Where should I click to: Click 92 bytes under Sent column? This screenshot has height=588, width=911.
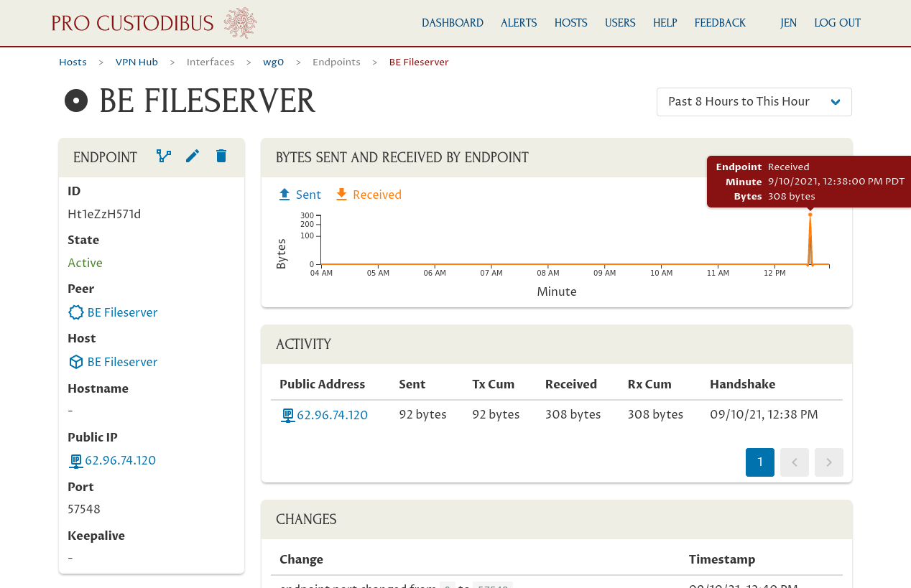[x=422, y=414]
